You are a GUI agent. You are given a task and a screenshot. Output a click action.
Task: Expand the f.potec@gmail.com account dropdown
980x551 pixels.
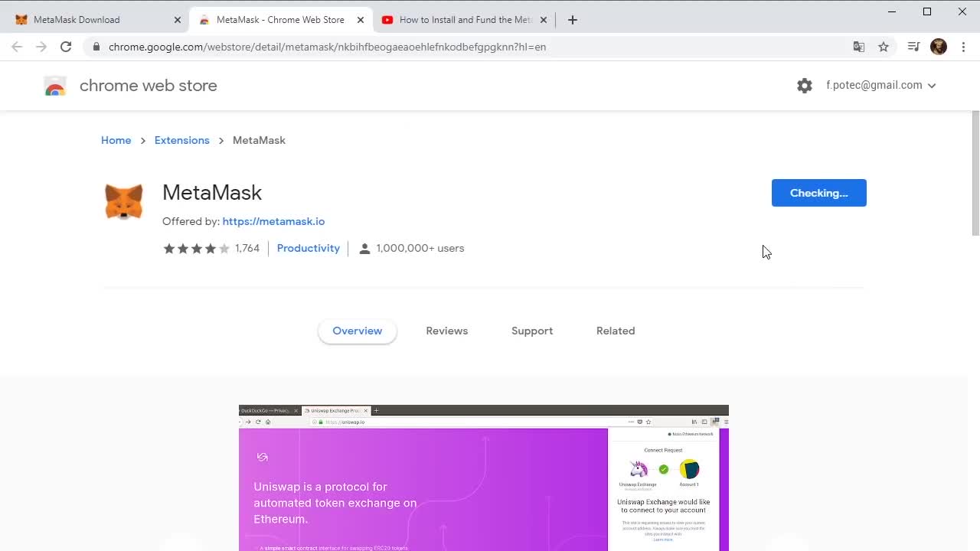(881, 86)
